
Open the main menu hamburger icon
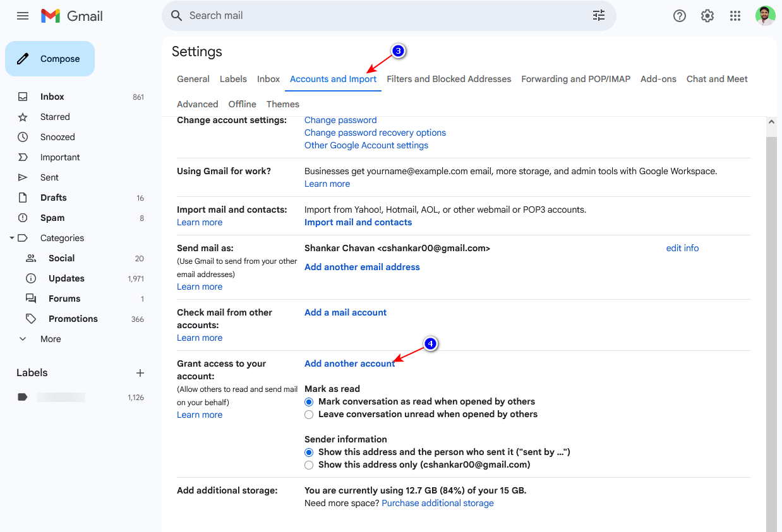pyautogui.click(x=23, y=16)
